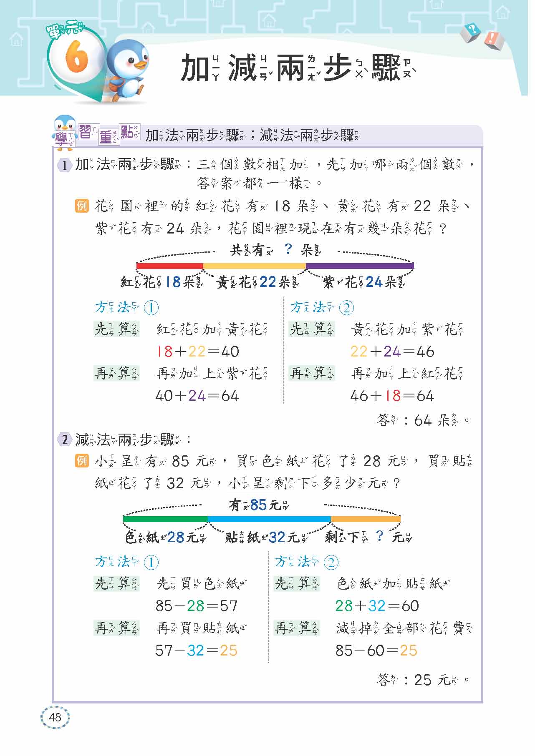Image resolution: width=535 pixels, height=756 pixels.
Task: Click the label 有85元 above the bar
Action: [x=259, y=505]
